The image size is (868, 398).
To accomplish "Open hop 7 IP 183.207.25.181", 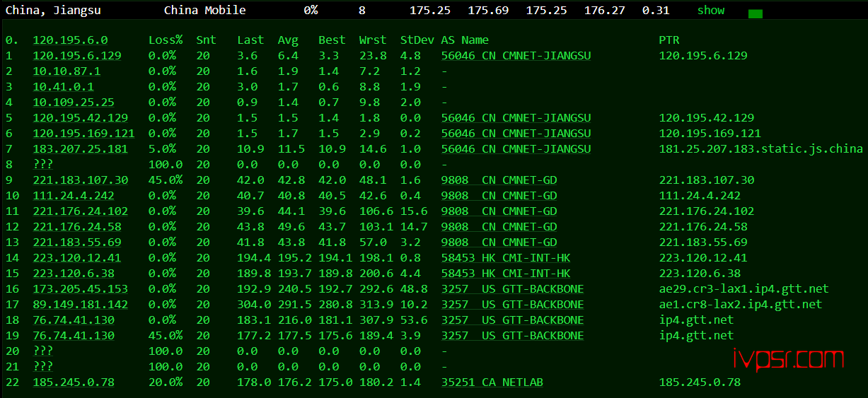I will click(x=81, y=149).
